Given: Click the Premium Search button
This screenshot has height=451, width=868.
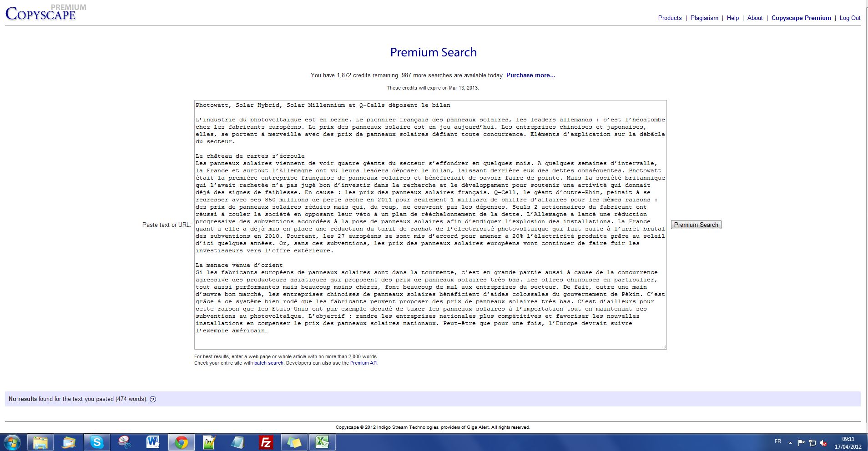Looking at the screenshot, I should click(x=696, y=225).
